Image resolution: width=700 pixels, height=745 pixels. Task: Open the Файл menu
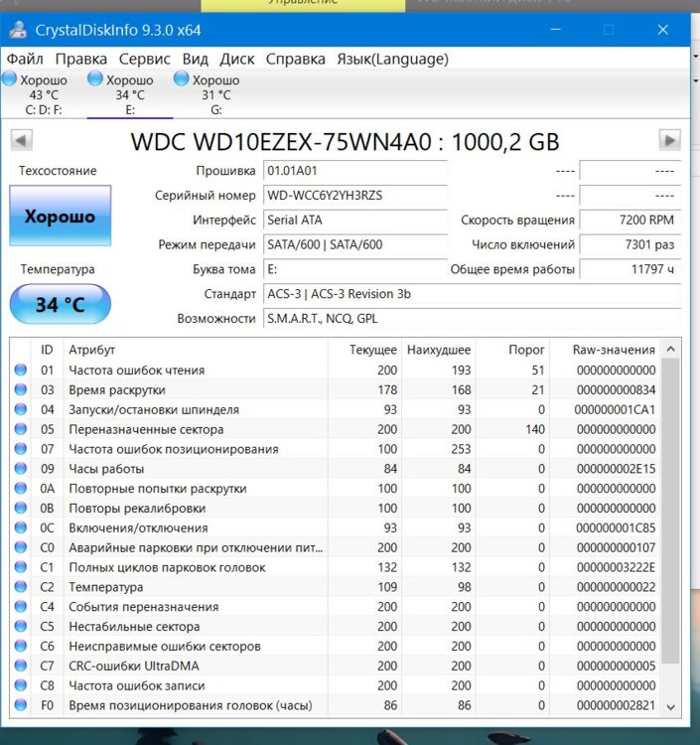point(25,59)
